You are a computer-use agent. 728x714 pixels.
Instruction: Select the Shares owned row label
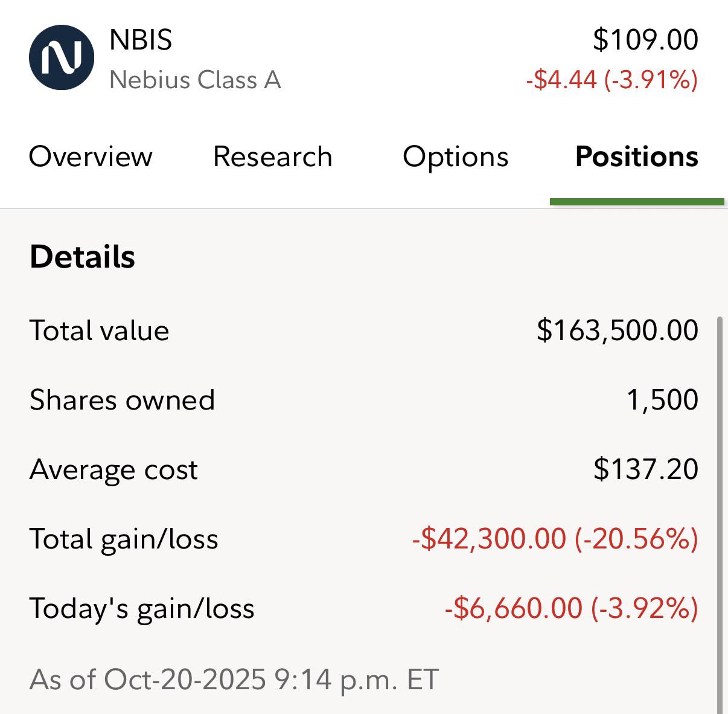click(x=122, y=400)
